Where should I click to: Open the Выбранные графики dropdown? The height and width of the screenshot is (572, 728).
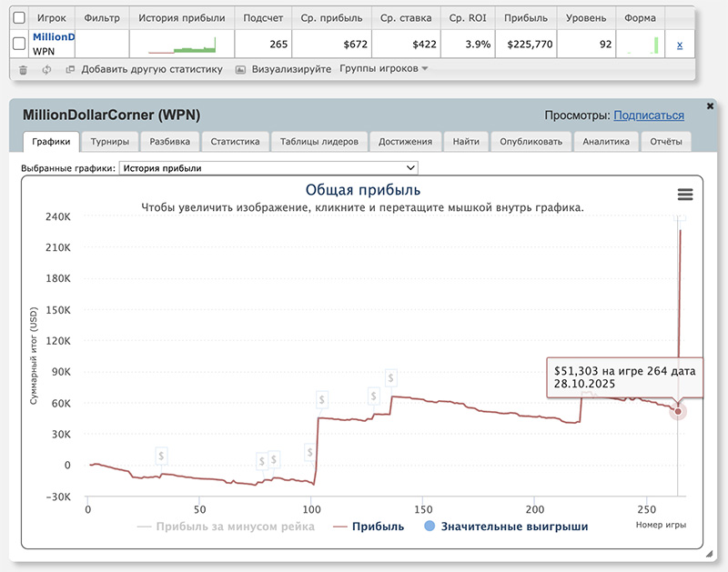pyautogui.click(x=269, y=168)
